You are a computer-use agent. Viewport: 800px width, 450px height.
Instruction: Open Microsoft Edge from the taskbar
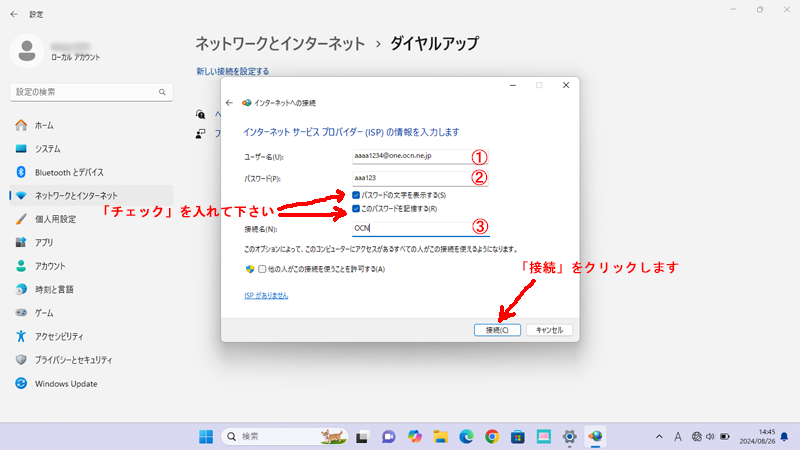[x=465, y=436]
